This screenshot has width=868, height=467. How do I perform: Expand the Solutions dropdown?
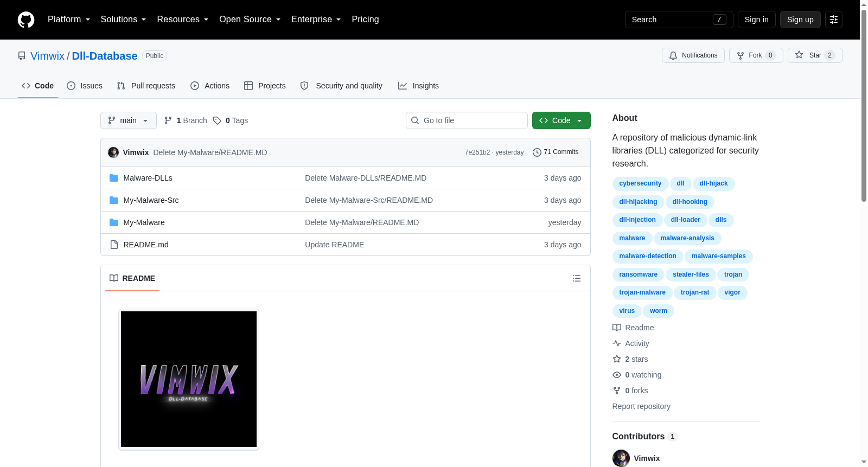click(x=123, y=20)
